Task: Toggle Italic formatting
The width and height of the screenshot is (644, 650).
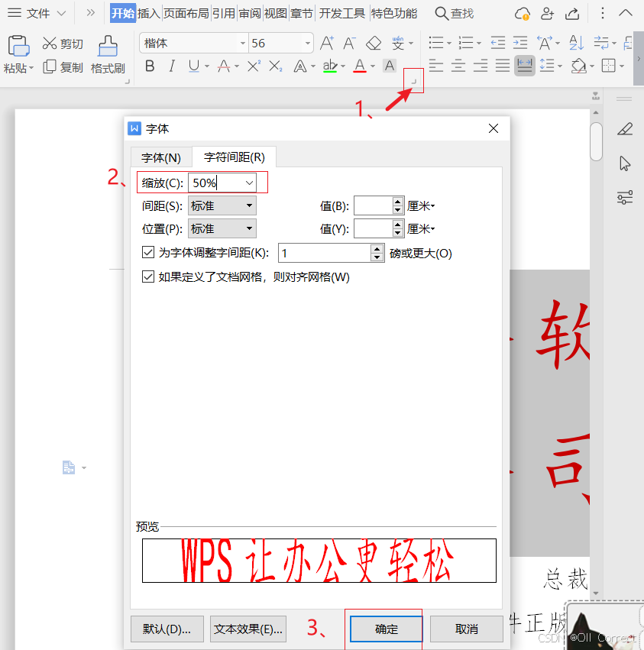Action: [x=172, y=66]
